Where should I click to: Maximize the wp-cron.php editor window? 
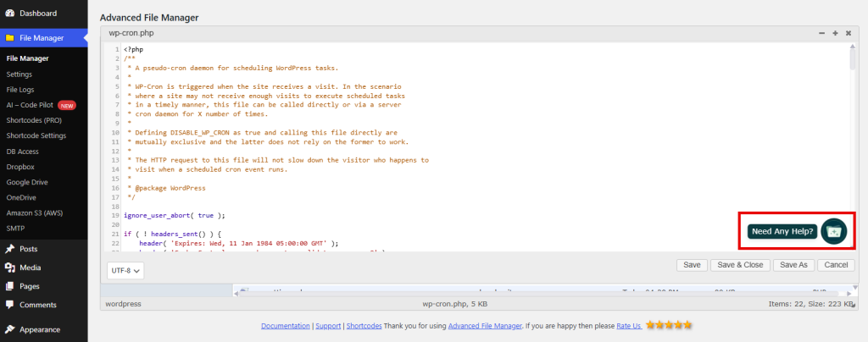(x=835, y=33)
